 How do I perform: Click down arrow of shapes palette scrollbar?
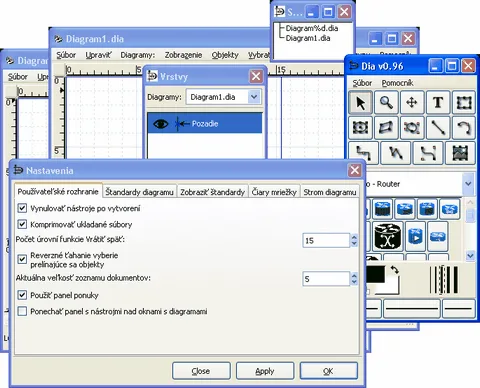(x=470, y=256)
